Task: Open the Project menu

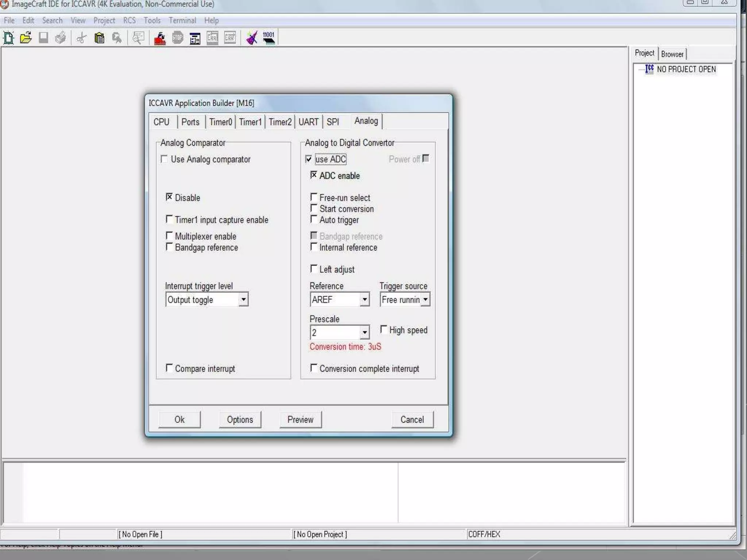Action: click(104, 20)
